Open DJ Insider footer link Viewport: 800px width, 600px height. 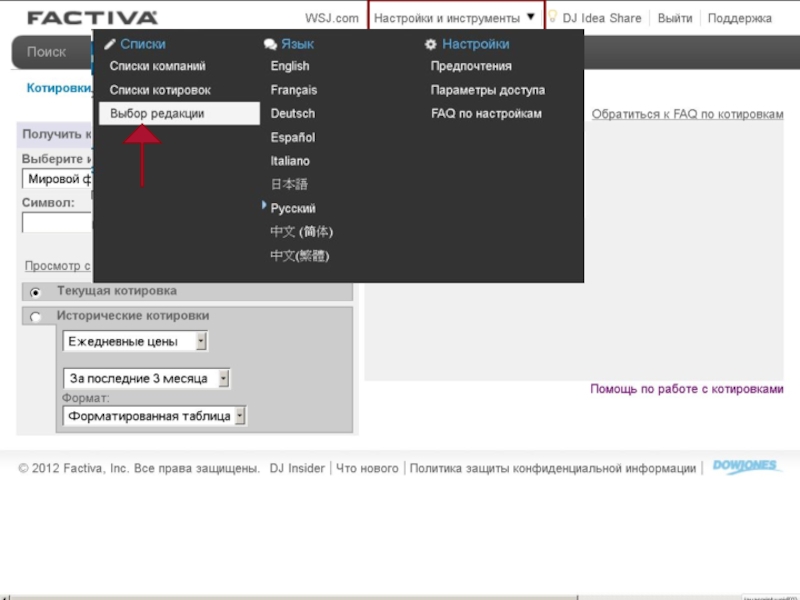[x=297, y=468]
